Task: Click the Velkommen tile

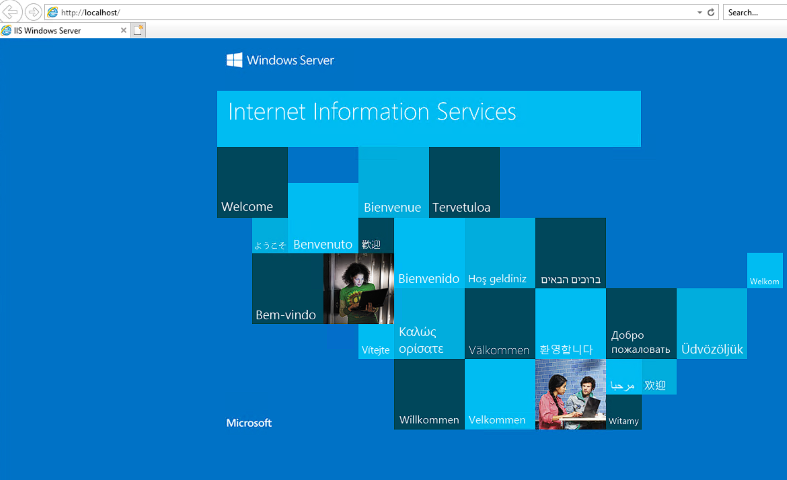Action: click(500, 394)
